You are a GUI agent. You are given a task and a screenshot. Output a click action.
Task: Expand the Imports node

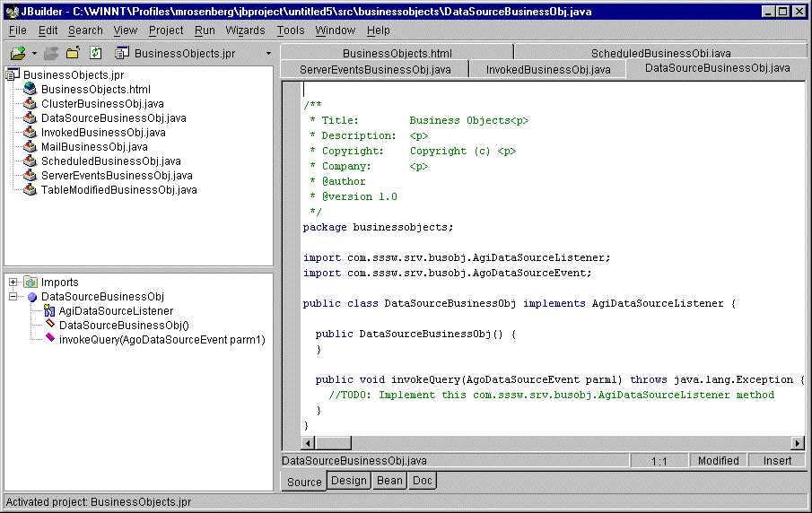13,283
